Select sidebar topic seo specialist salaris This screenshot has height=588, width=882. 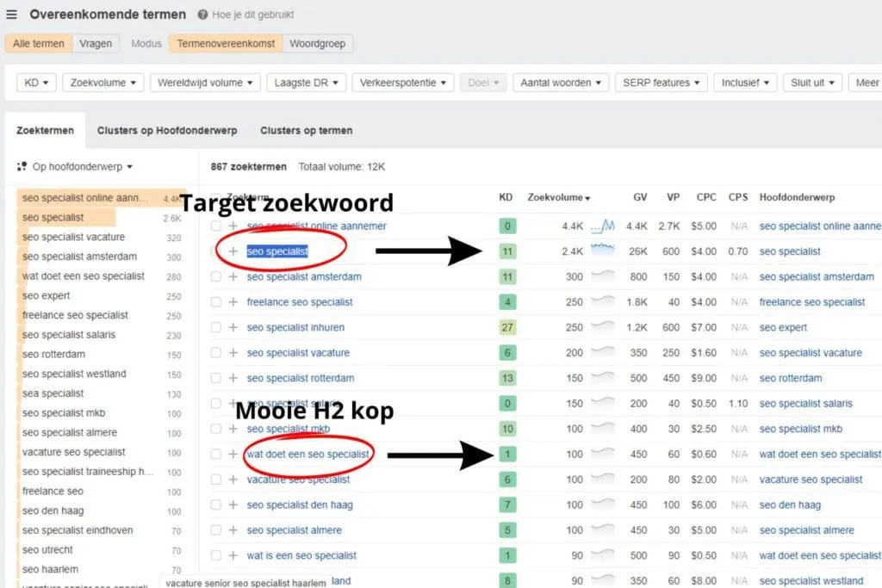[x=69, y=335]
